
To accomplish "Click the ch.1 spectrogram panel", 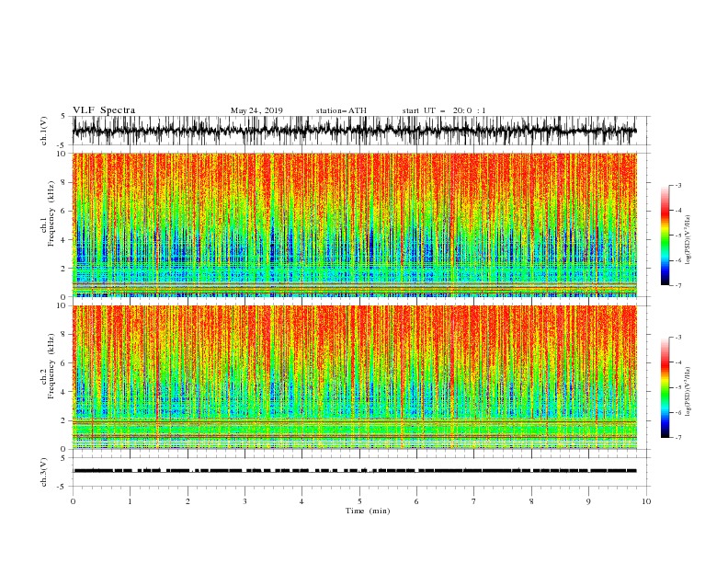I will point(355,224).
